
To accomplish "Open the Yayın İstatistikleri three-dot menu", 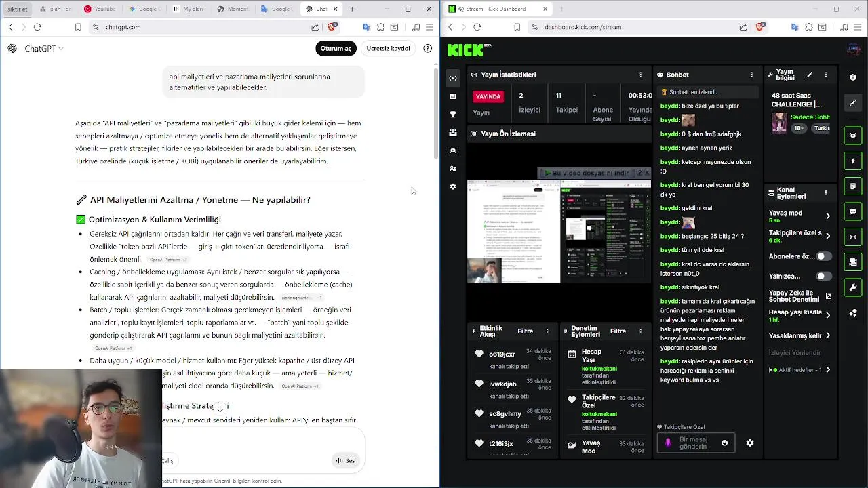I will click(x=640, y=75).
